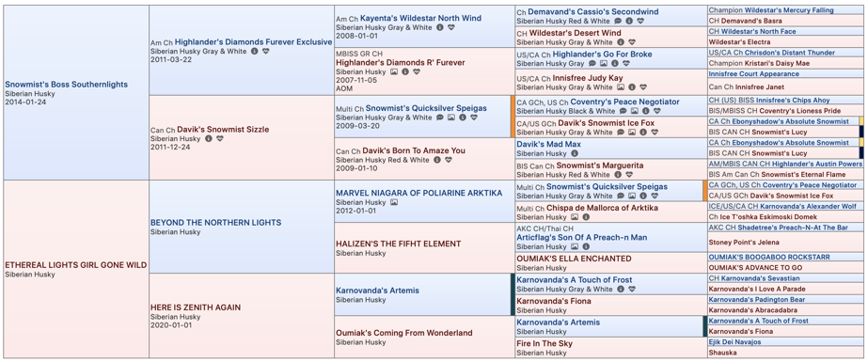Click heart icon for Kayenta's Wildestar North Wind
The height and width of the screenshot is (362, 868).
[x=451, y=27]
